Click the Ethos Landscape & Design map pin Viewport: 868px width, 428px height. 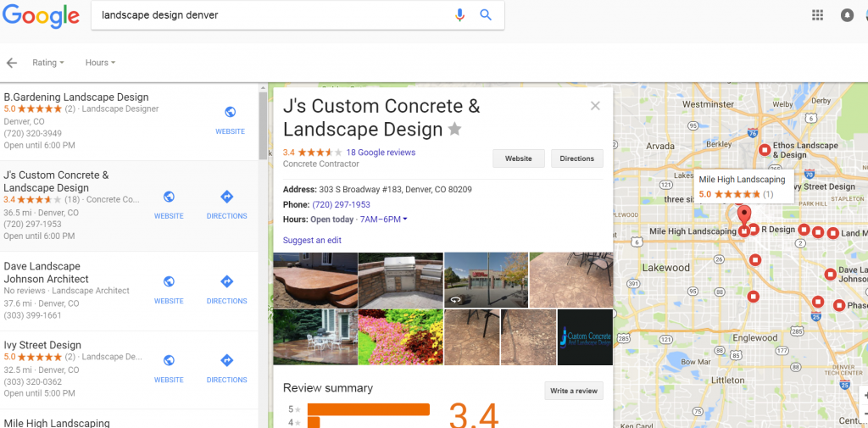pyautogui.click(x=765, y=149)
